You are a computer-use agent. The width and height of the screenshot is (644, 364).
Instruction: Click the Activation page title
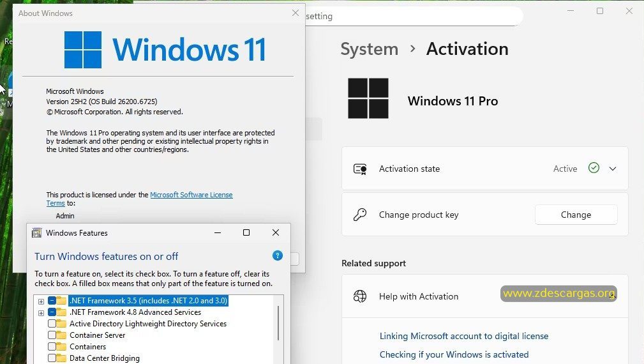click(467, 49)
